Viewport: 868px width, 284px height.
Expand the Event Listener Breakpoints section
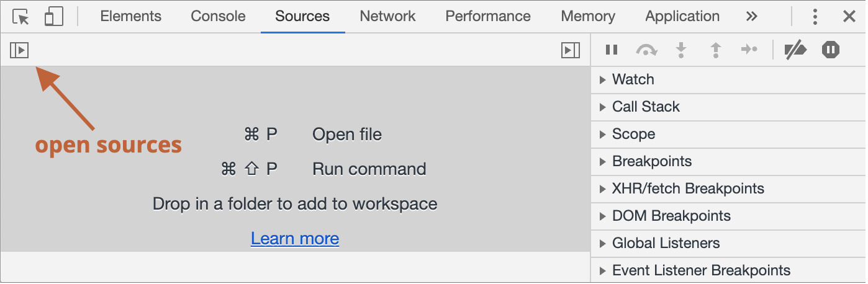(700, 270)
